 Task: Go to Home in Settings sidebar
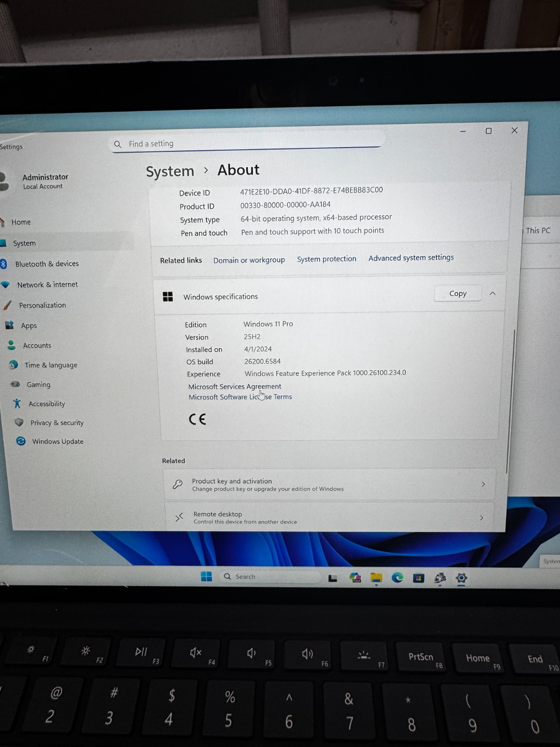point(21,222)
